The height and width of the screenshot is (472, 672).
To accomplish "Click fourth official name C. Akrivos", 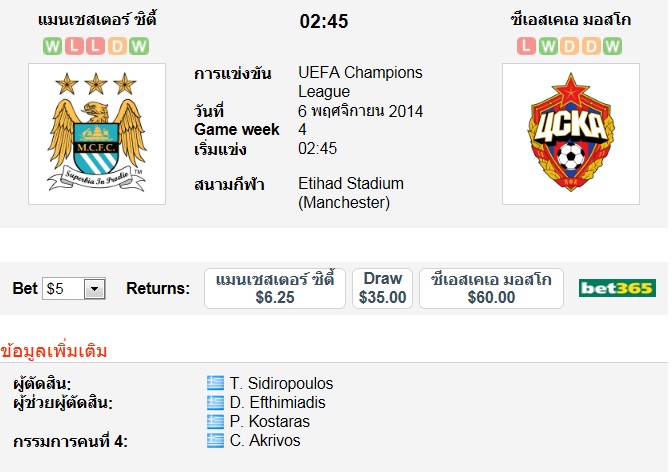I will (265, 441).
